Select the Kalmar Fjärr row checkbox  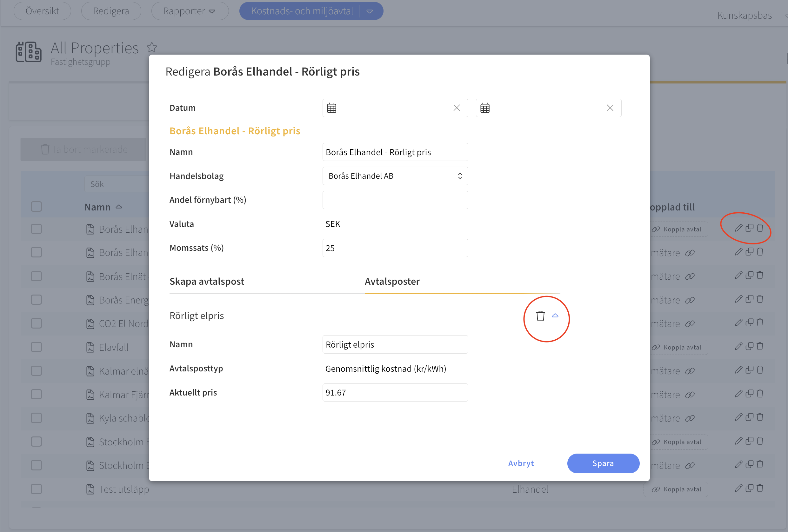point(36,394)
